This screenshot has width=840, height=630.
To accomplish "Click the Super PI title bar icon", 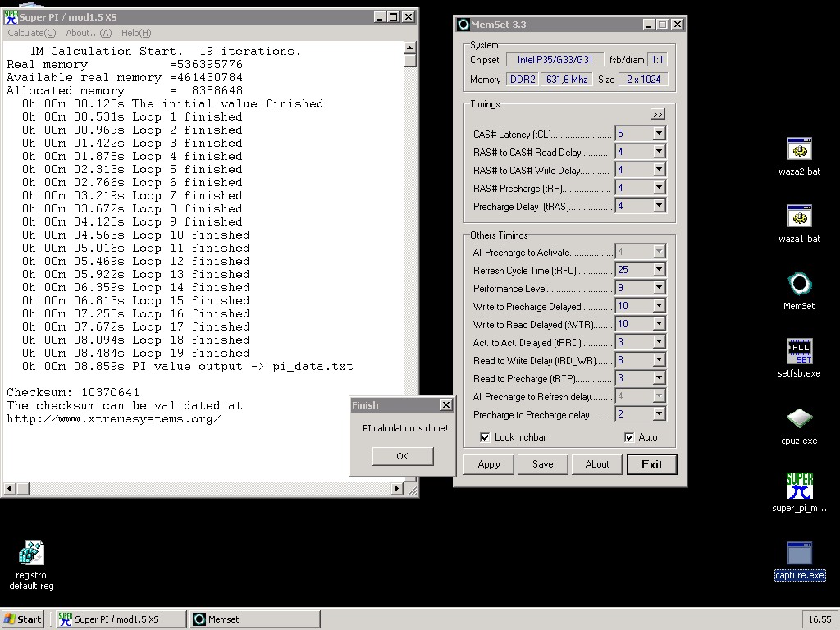I will coord(11,17).
